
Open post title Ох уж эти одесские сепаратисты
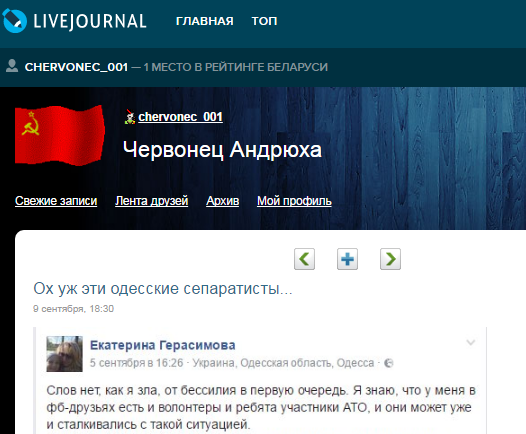pyautogui.click(x=163, y=288)
